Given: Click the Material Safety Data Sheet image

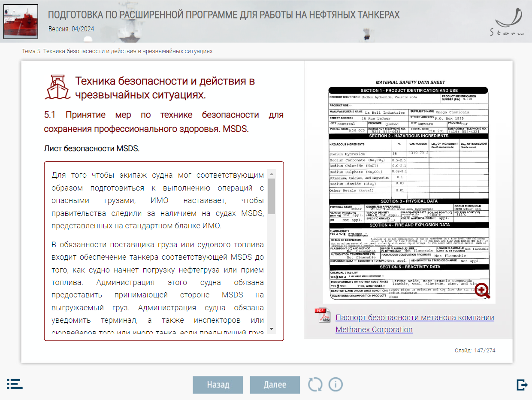Looking at the screenshot, I should tap(409, 191).
